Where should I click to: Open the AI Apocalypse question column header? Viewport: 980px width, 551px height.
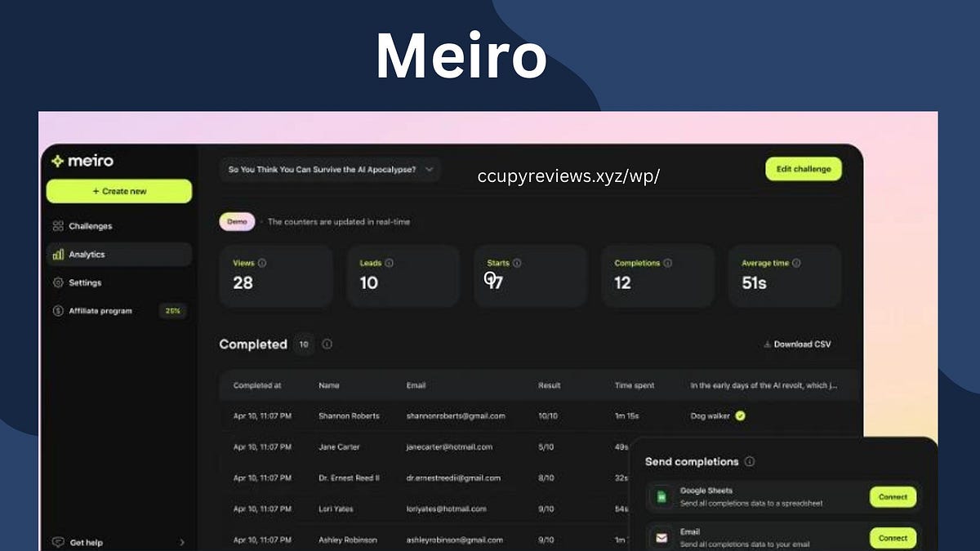coord(764,384)
